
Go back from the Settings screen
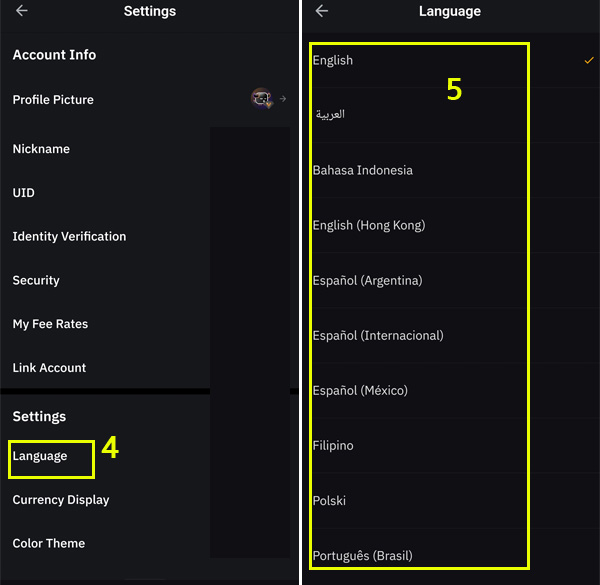(x=21, y=11)
